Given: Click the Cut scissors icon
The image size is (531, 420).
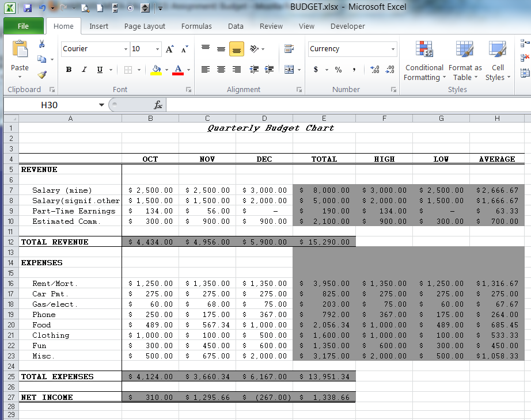Looking at the screenshot, I should click(x=41, y=44).
